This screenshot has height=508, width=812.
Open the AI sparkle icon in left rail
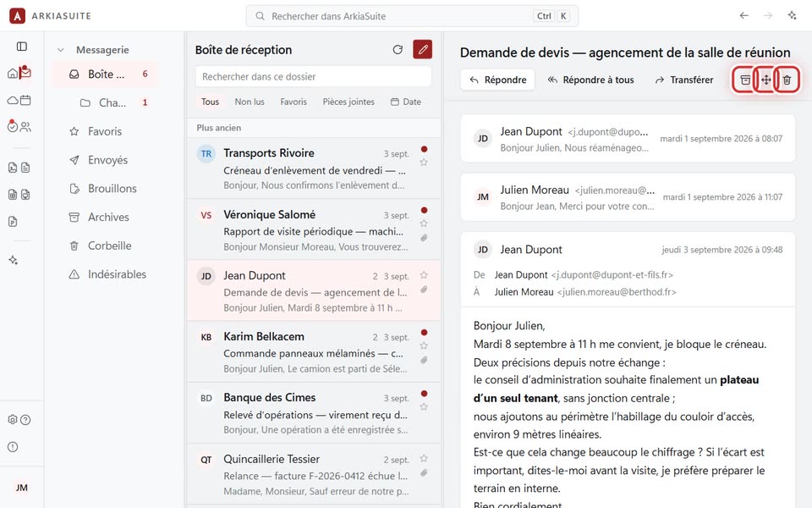(x=13, y=260)
